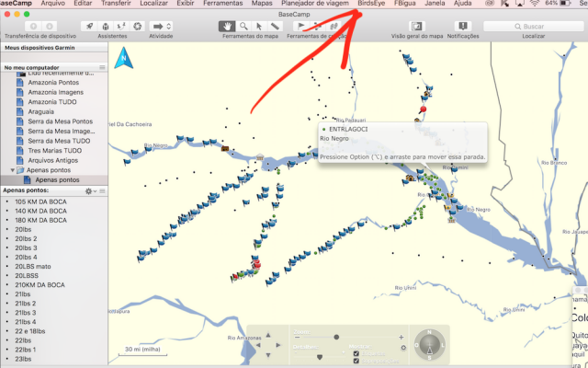Open list view options beside gear
Screen dimensions: 588x368
102,191
